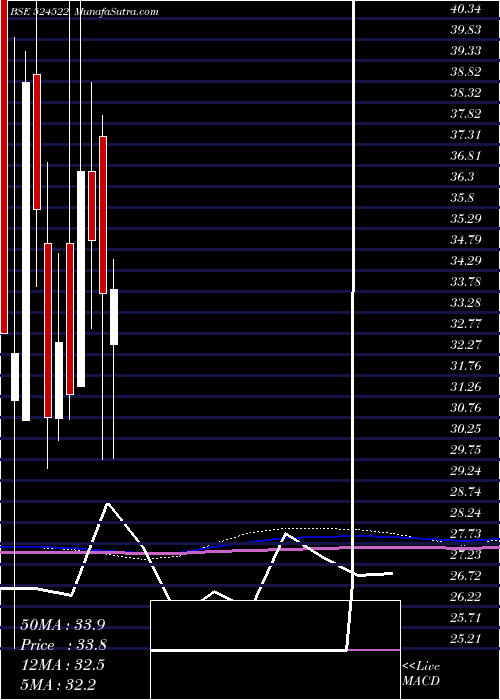The width and height of the screenshot is (500, 700).
Task: Select the 31.76 price value
Action: point(466,366)
